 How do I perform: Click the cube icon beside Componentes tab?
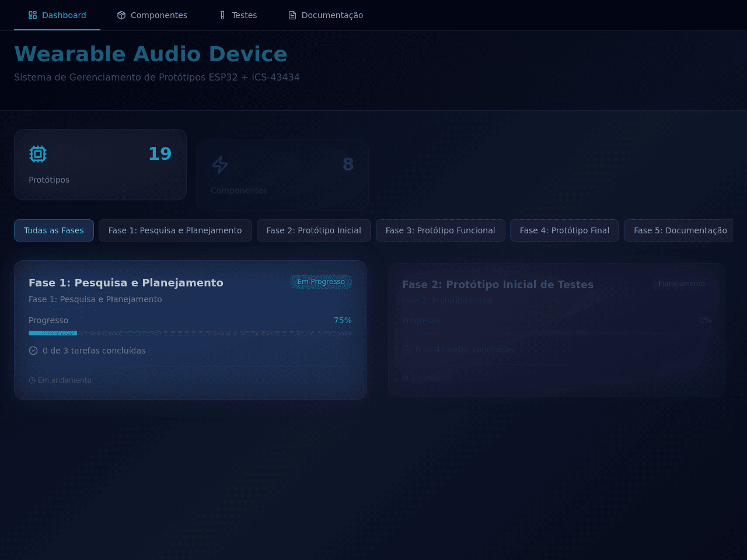click(121, 15)
